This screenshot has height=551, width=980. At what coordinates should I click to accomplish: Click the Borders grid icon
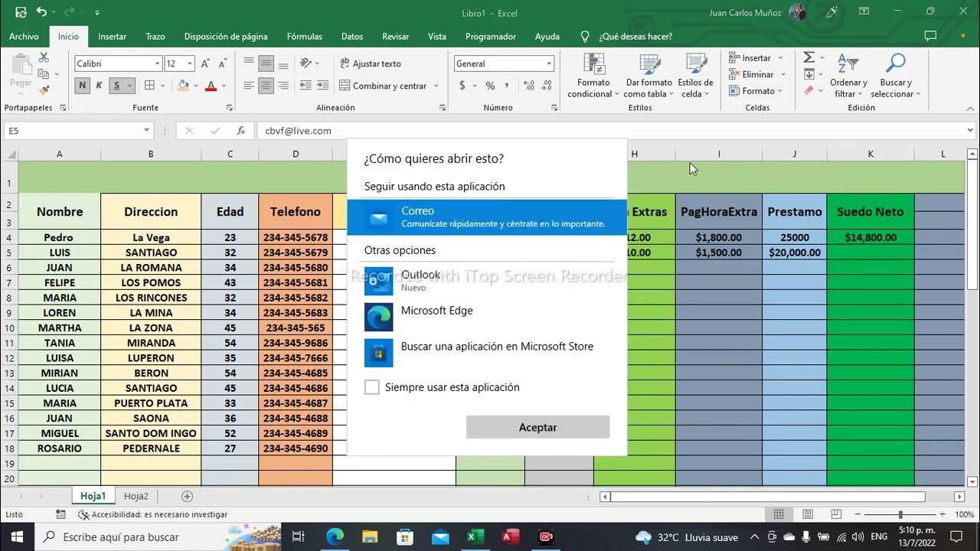click(150, 86)
